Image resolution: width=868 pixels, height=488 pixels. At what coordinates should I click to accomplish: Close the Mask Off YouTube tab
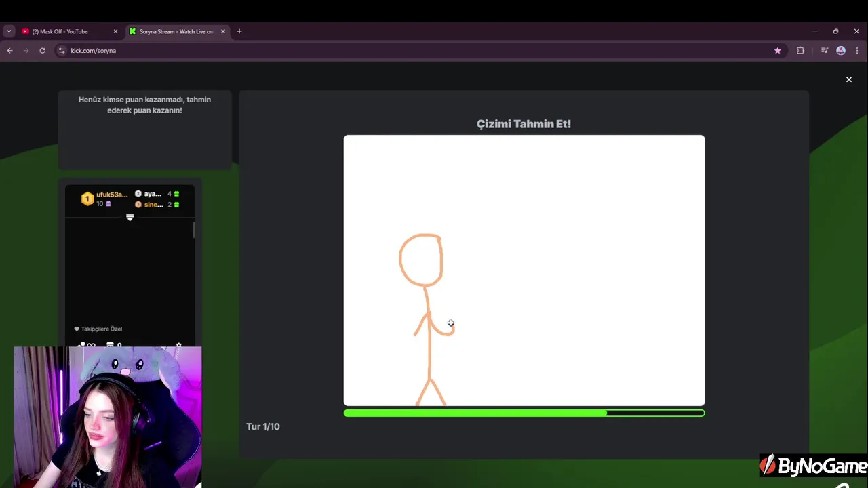[115, 31]
